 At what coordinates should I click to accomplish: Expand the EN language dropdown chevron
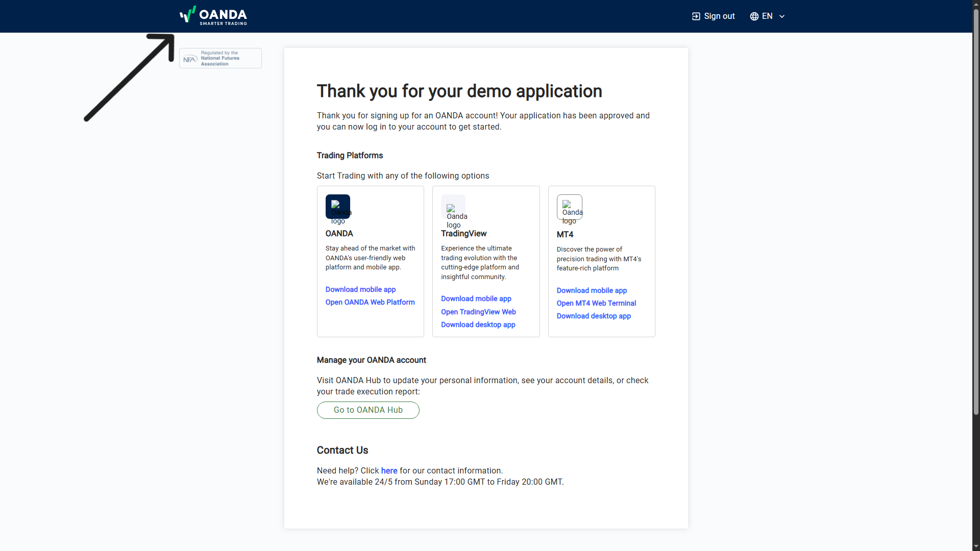[782, 16]
